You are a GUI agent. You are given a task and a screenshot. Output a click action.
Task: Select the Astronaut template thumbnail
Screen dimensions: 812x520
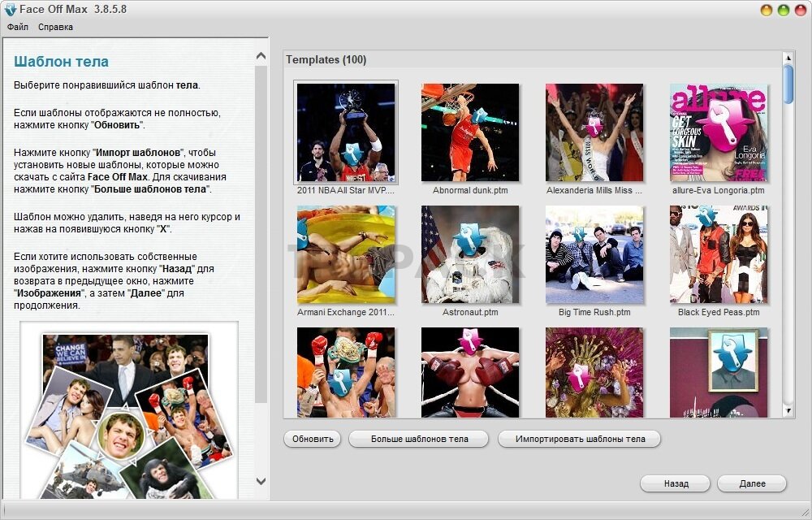click(x=470, y=254)
